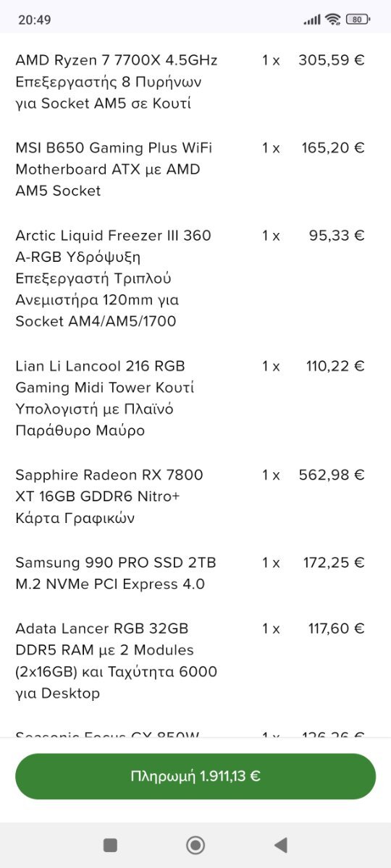Tap the Android home circle icon

point(195,845)
